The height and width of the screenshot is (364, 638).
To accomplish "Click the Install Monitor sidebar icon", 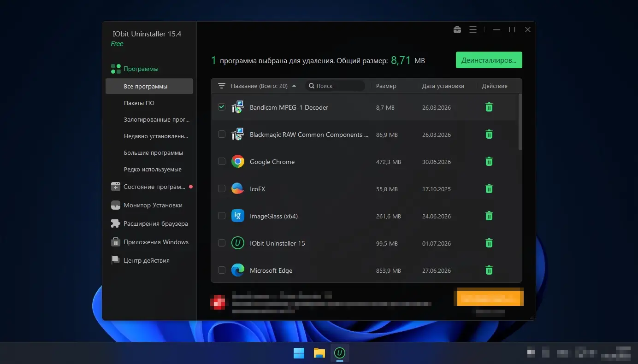I will (x=115, y=205).
